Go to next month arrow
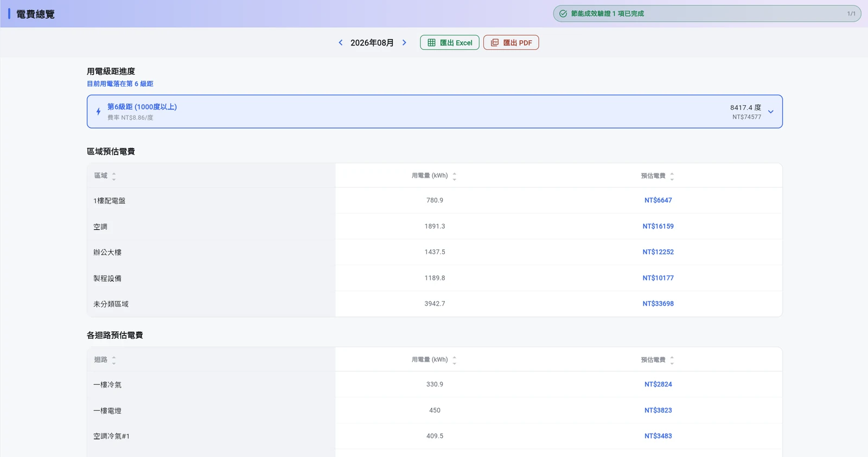 [404, 43]
